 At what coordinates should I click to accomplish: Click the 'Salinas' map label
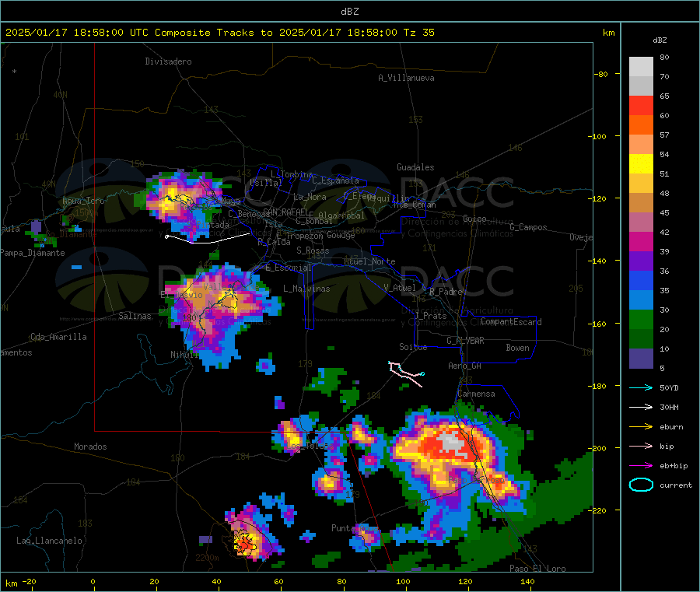coord(135,316)
